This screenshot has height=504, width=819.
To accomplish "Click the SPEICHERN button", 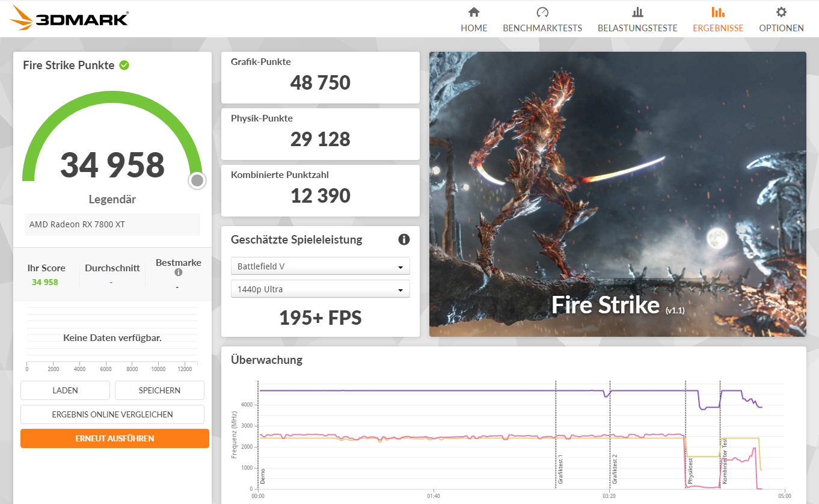I will [x=159, y=390].
